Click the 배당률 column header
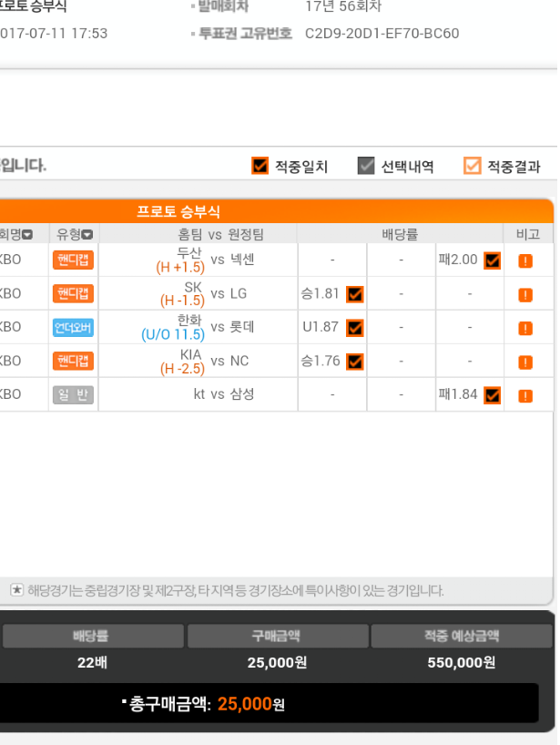The image size is (560, 745). coord(400,234)
